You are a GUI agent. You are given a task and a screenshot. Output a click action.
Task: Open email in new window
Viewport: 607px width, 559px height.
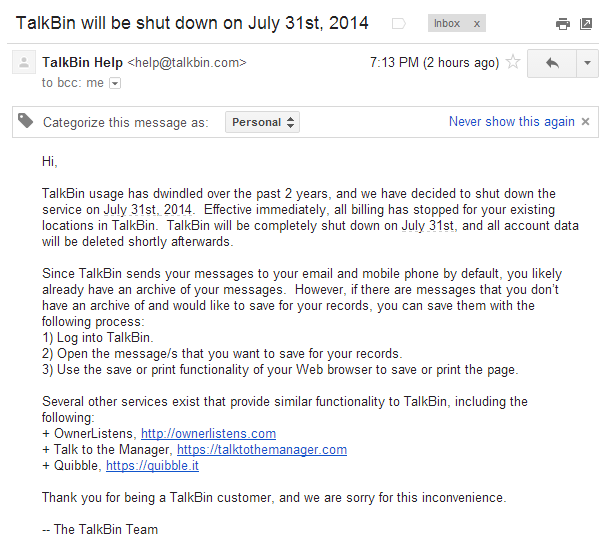(x=586, y=24)
